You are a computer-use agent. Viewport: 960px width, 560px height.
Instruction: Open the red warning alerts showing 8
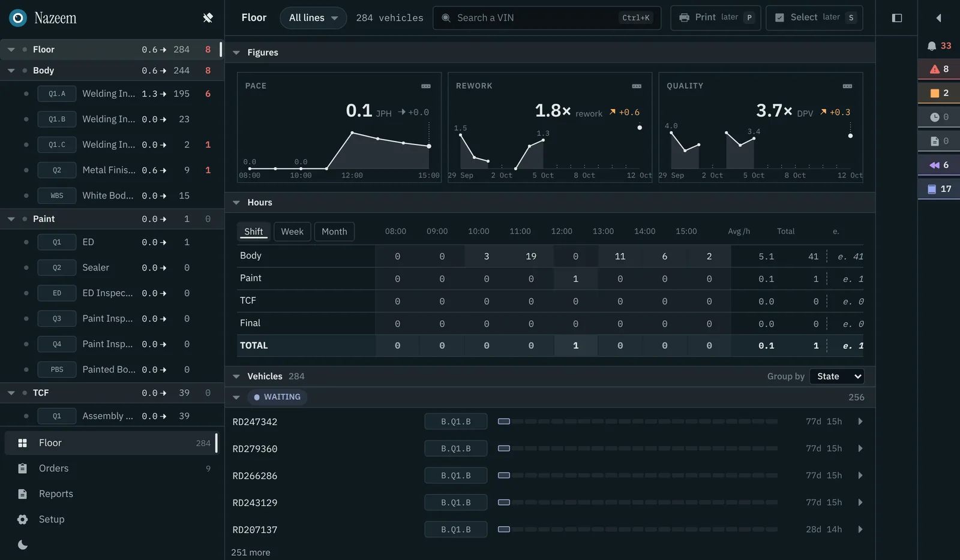point(939,69)
